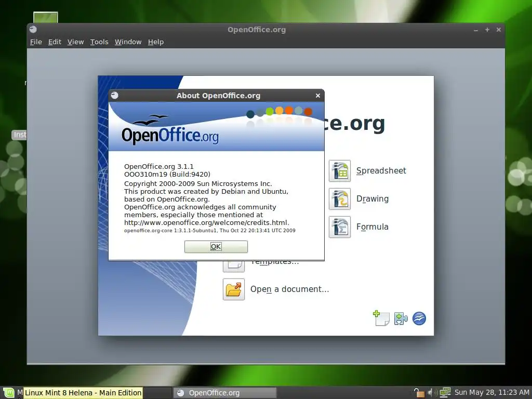Open the Window menu
This screenshot has height=399, width=532.
pyautogui.click(x=128, y=42)
